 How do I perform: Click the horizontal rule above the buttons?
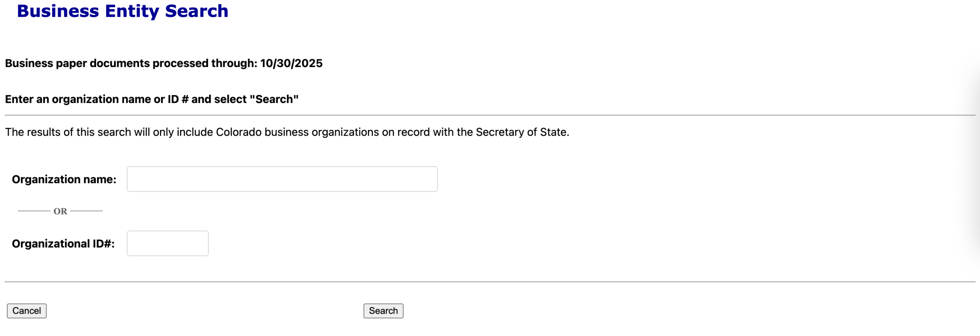coord(490,282)
